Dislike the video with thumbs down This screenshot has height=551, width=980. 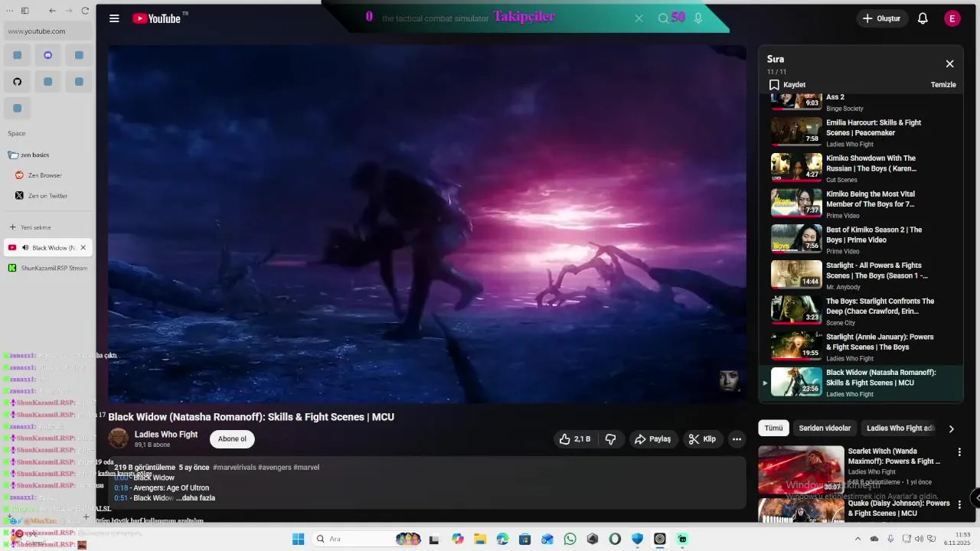point(611,439)
